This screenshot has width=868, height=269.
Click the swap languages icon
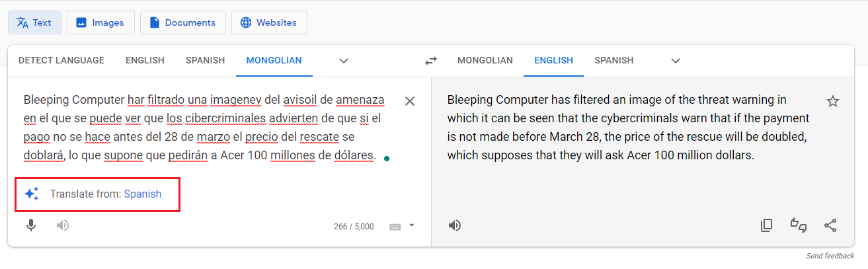[431, 61]
